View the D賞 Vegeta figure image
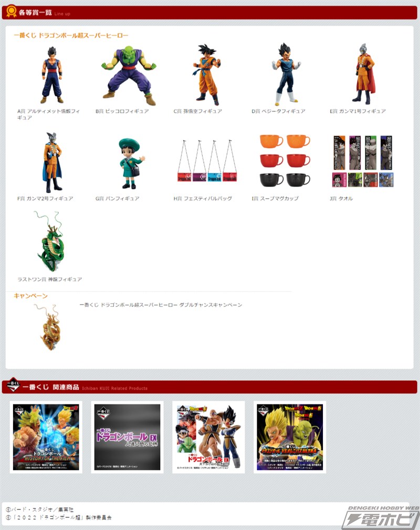The image size is (420, 530). 286,75
